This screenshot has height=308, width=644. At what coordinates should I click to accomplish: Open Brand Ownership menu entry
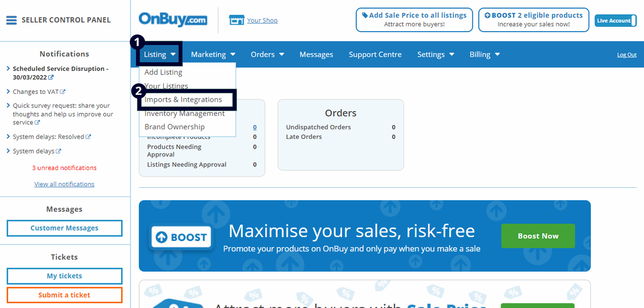(x=174, y=127)
